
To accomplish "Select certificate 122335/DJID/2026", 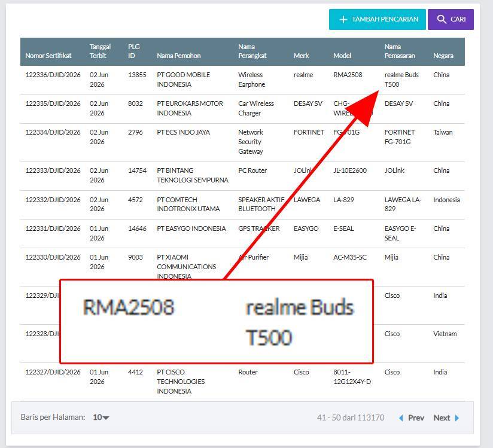I will [x=53, y=103].
